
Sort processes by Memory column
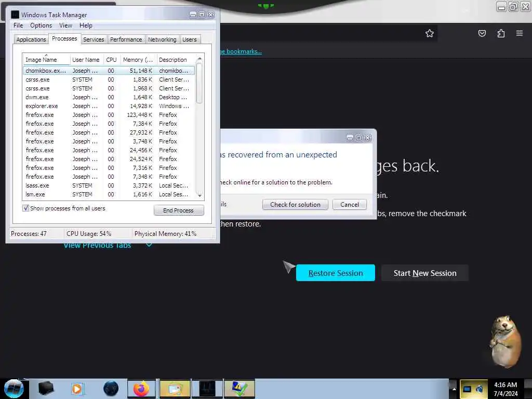tap(138, 60)
